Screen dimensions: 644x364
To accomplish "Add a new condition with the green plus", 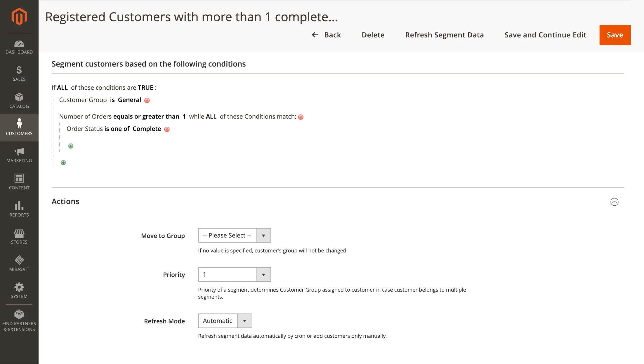I will coord(70,146).
